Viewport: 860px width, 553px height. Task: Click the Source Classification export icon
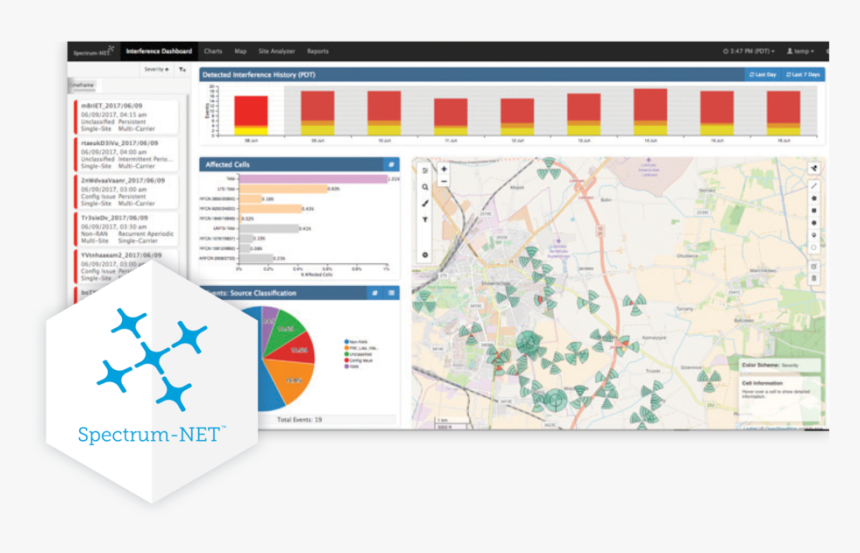click(375, 293)
